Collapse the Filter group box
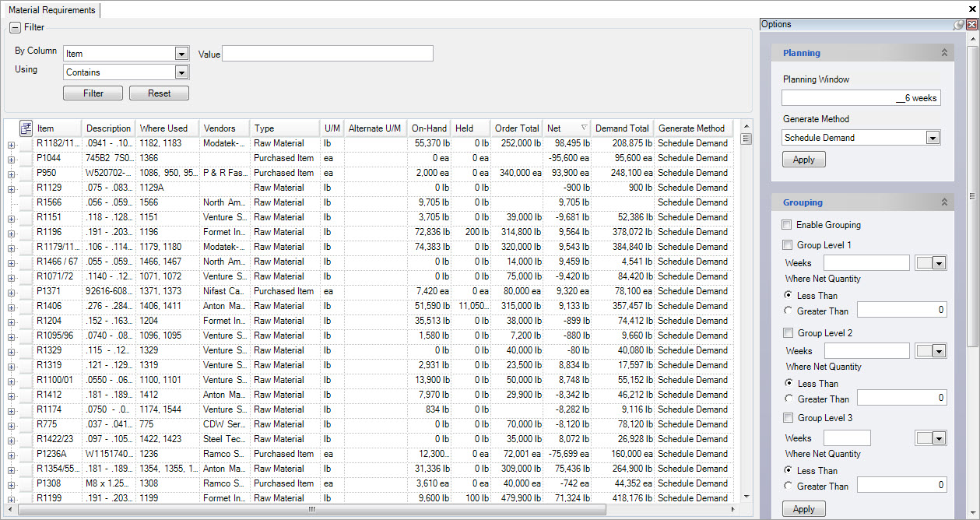The height and width of the screenshot is (520, 980). click(x=15, y=27)
